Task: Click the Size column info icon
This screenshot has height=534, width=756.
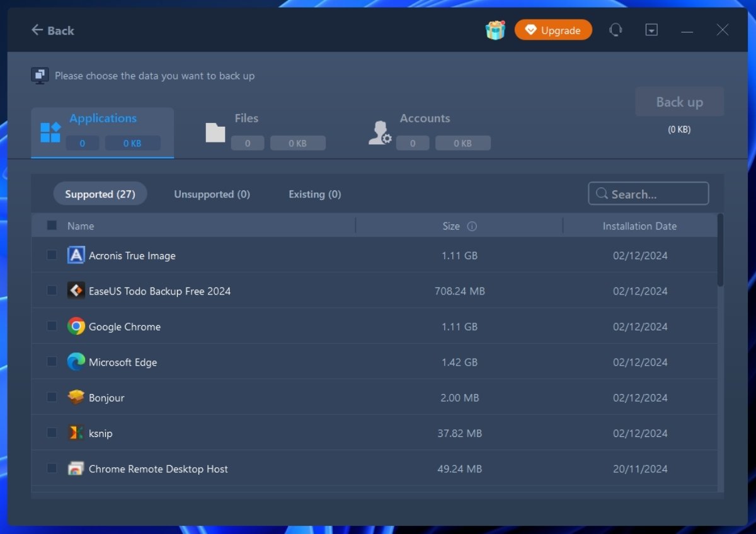Action: tap(472, 226)
